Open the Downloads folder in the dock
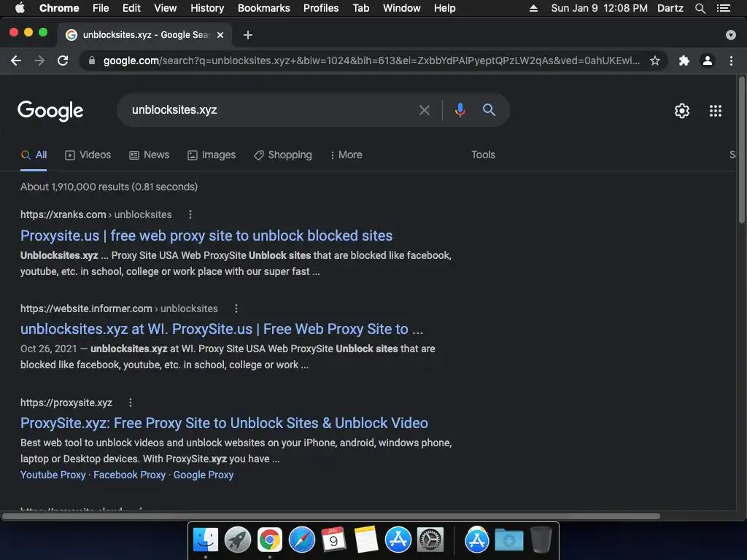This screenshot has width=747, height=560. 508,540
